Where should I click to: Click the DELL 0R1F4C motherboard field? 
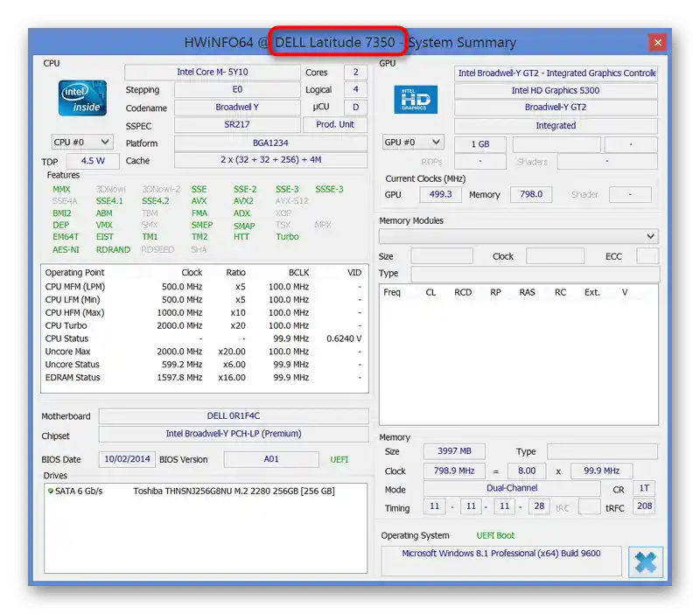[x=234, y=415]
